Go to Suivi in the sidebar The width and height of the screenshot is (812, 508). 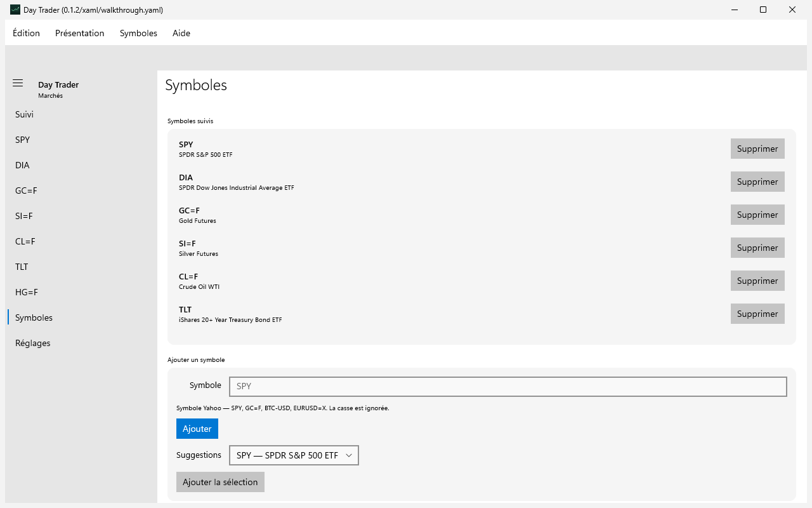pyautogui.click(x=81, y=114)
